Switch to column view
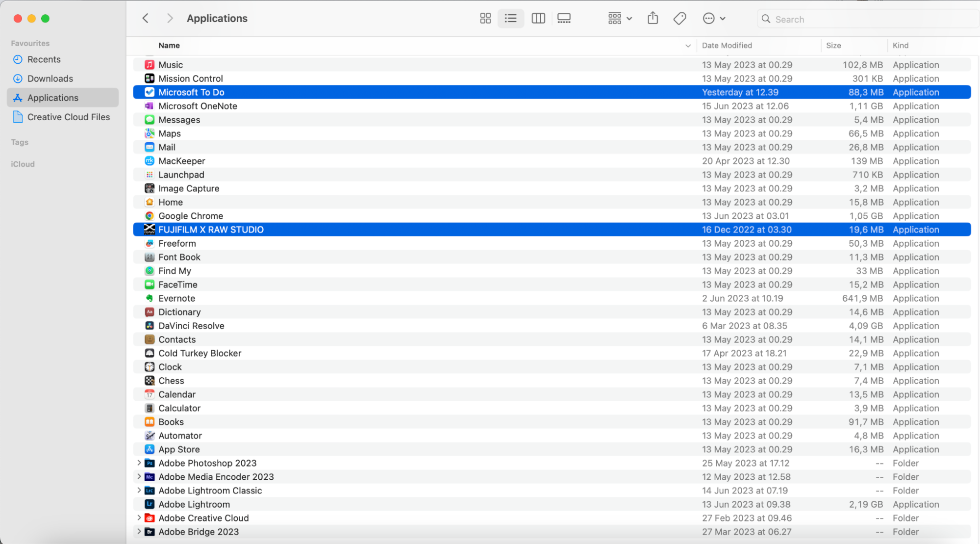The width and height of the screenshot is (980, 544). pyautogui.click(x=538, y=19)
